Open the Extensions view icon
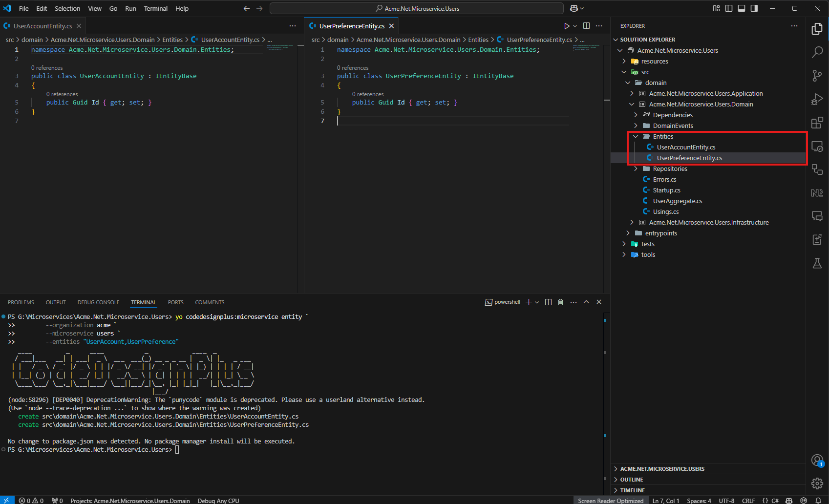 (x=817, y=123)
